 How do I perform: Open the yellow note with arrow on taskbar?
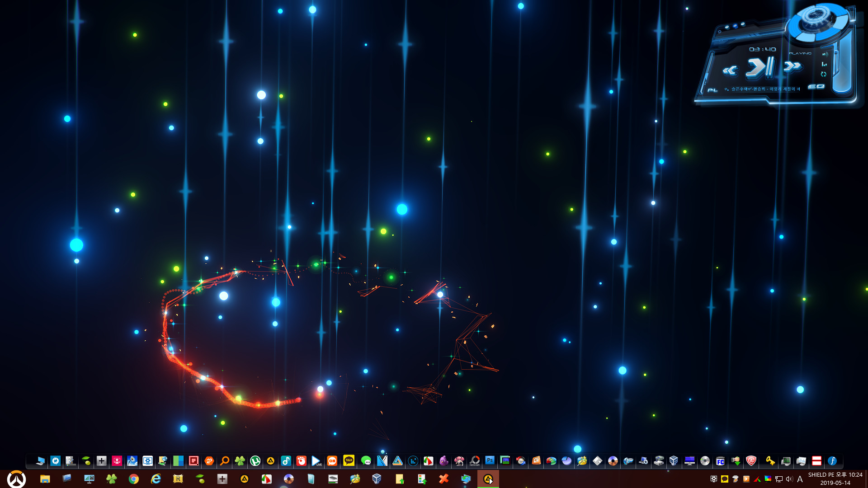399,479
